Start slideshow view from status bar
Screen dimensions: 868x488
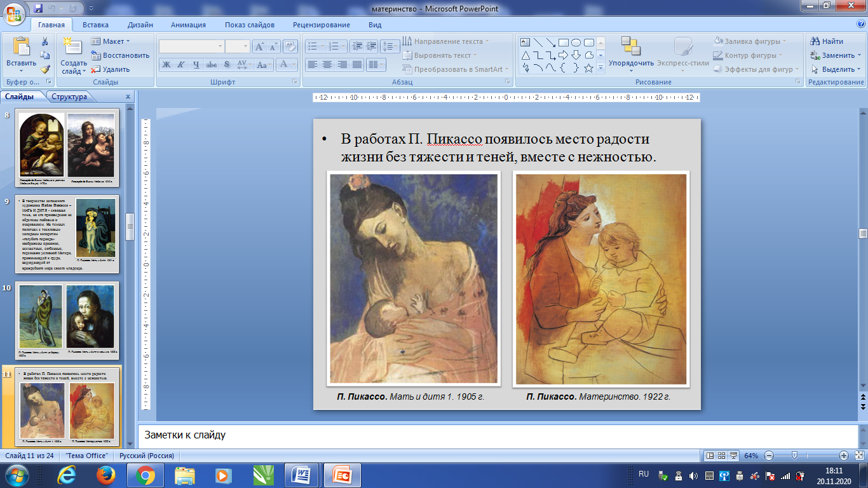pyautogui.click(x=735, y=456)
